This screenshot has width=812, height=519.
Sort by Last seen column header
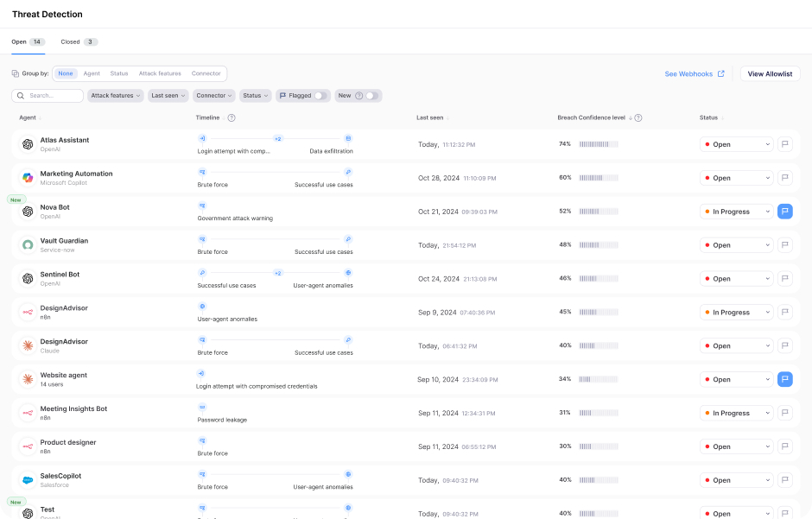coord(433,118)
